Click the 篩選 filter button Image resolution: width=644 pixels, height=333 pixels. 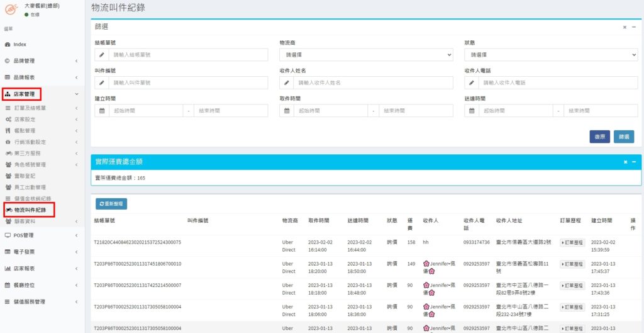[x=624, y=137]
